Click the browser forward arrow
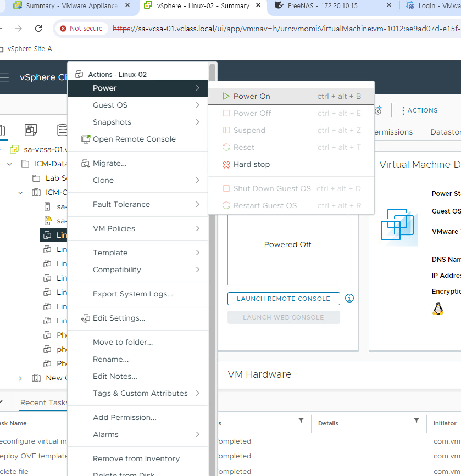The image size is (461, 476). tap(19, 29)
